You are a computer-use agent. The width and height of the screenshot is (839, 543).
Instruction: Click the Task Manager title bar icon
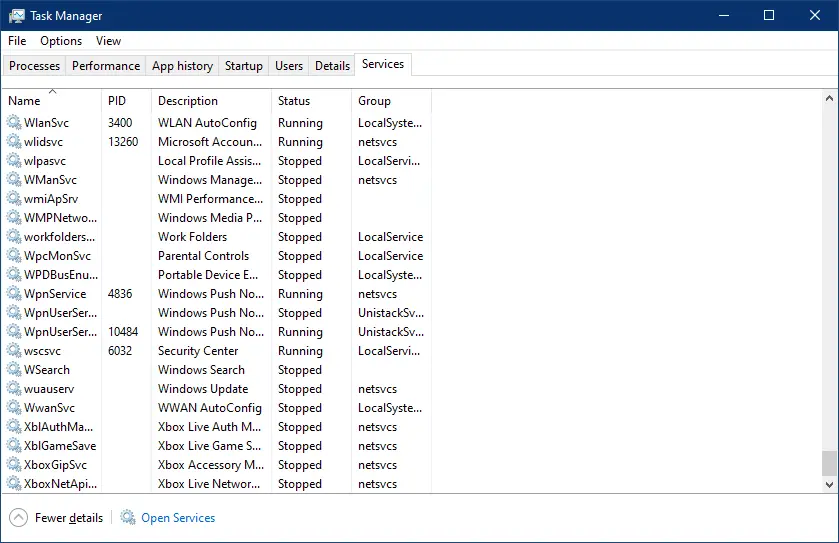click(17, 15)
